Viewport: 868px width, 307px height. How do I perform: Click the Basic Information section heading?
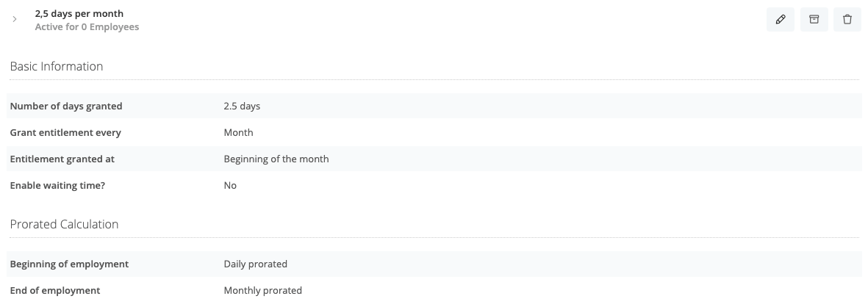point(57,66)
